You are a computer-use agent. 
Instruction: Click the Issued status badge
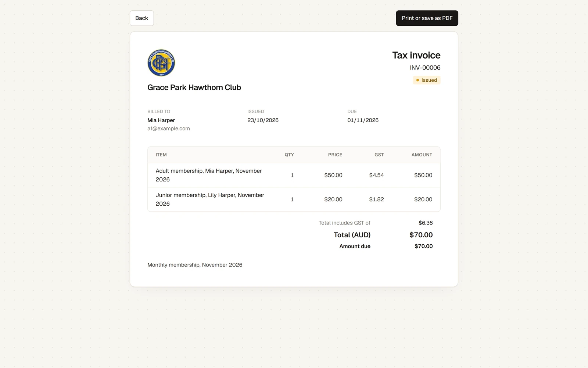coord(427,80)
